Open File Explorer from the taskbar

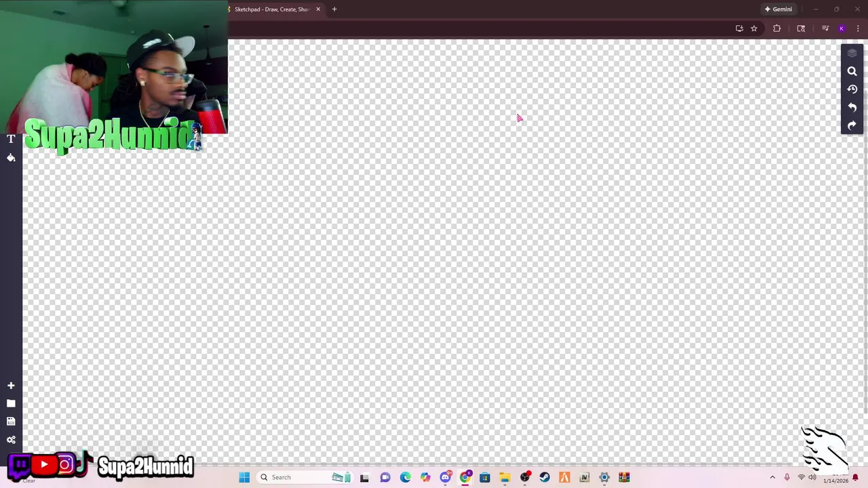tap(505, 477)
